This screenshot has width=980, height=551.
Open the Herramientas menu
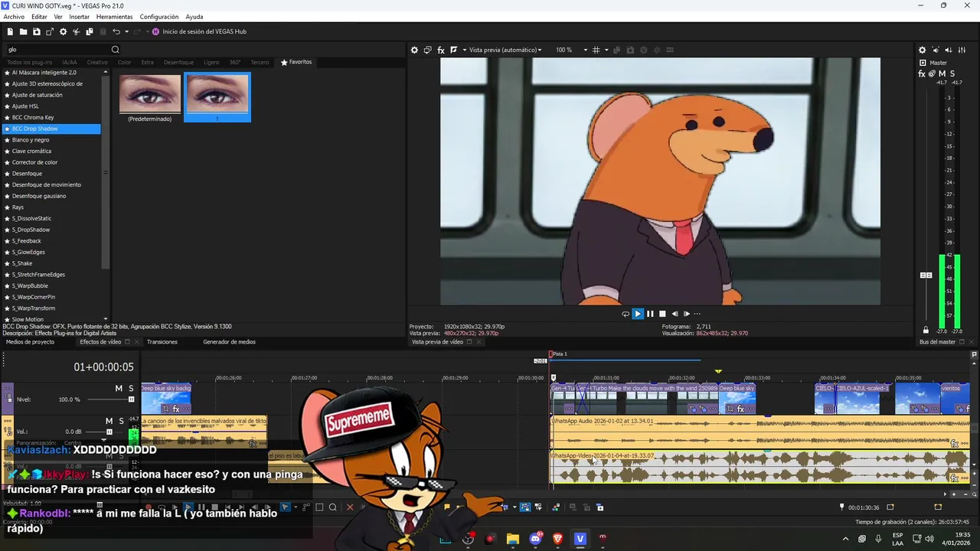(x=114, y=17)
